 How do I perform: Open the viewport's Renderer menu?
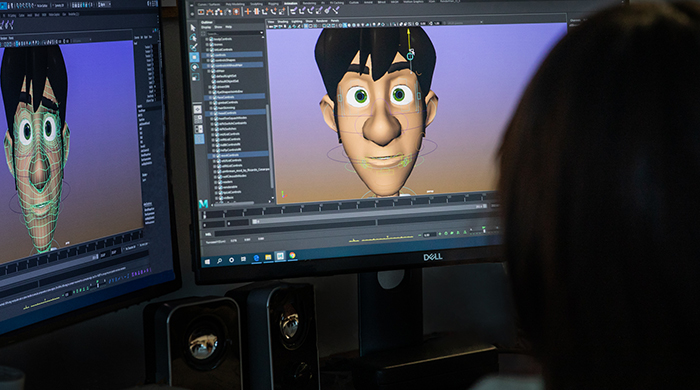322,21
